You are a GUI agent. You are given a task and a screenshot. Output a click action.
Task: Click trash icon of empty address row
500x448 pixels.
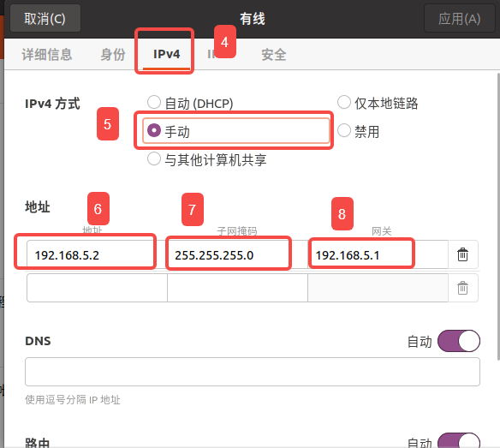tap(462, 288)
